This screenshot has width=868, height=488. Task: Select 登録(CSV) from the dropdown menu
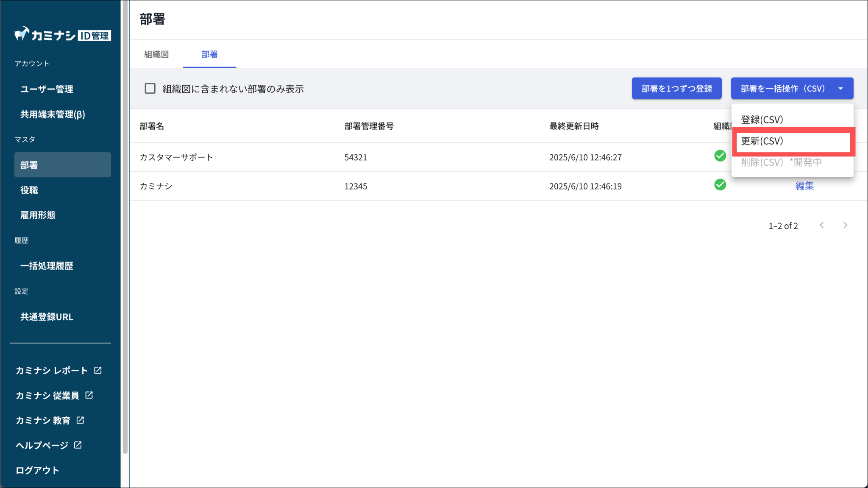pos(762,120)
